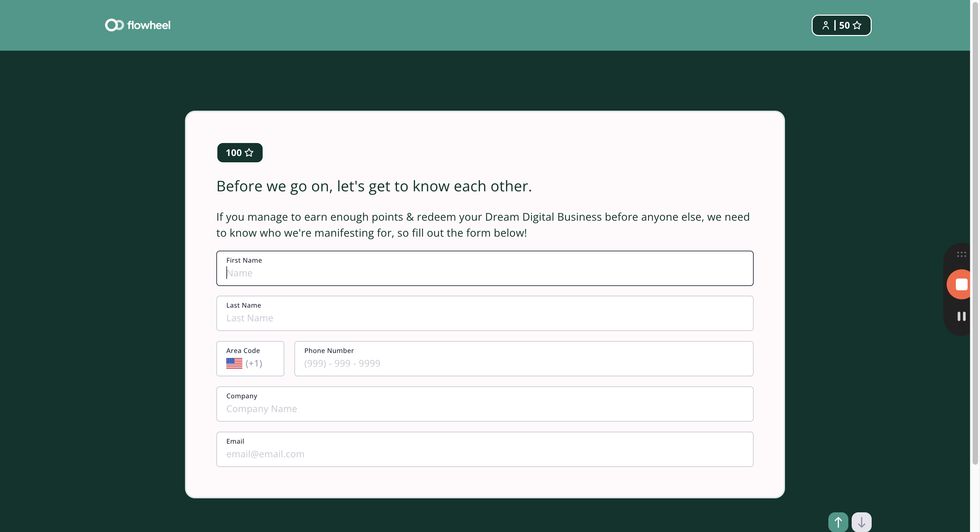980x532 pixels.
Task: Click the flowheel logo
Action: [138, 25]
